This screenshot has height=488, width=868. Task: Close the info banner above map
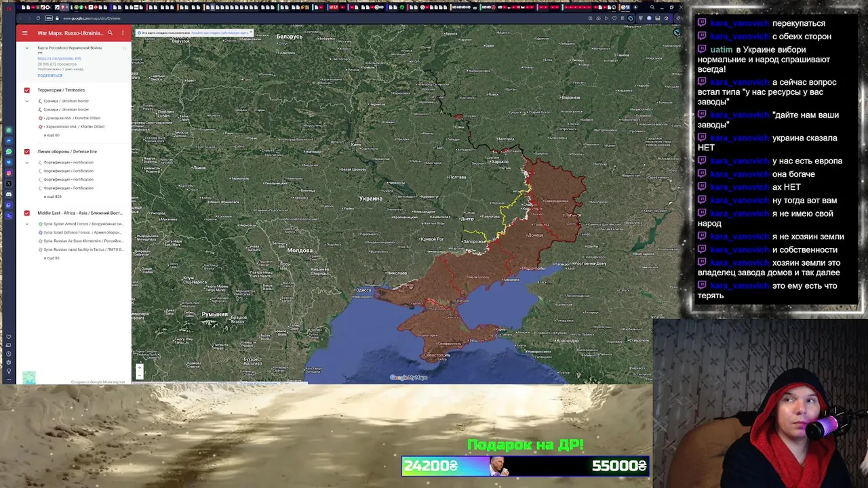(251, 32)
